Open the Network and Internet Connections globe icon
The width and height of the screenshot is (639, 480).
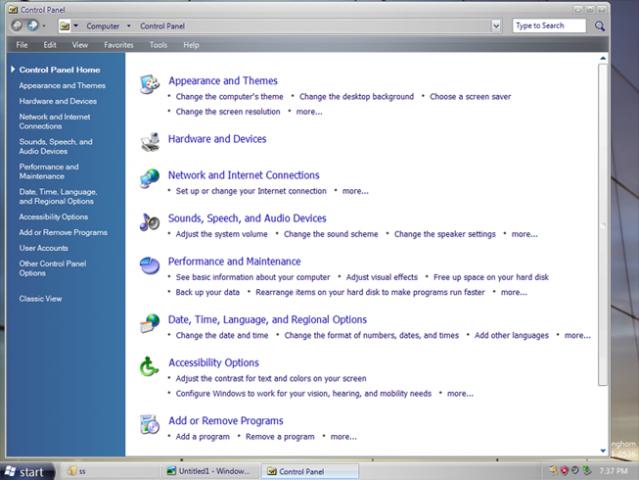[x=150, y=179]
